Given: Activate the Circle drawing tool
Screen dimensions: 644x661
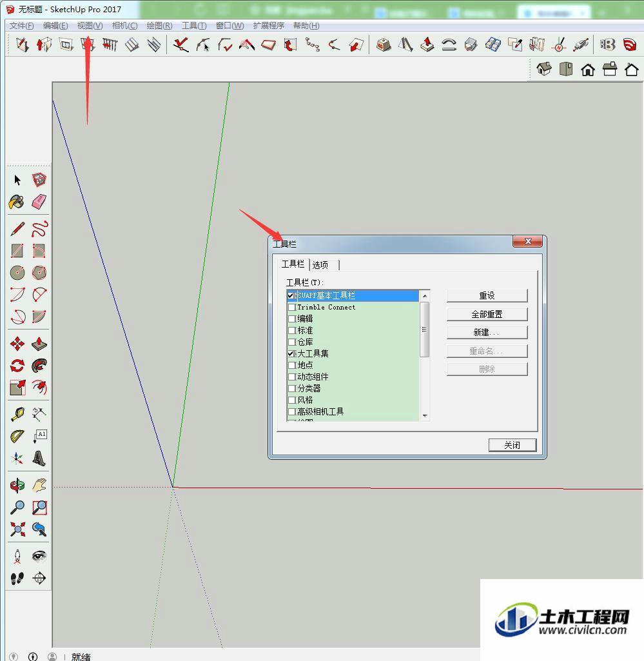Looking at the screenshot, I should tap(17, 273).
